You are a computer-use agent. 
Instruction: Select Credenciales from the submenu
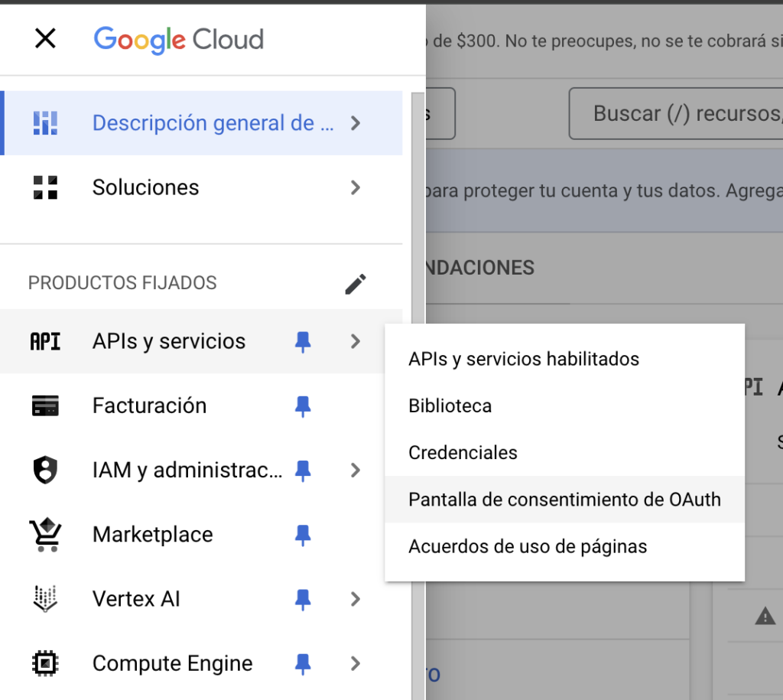462,452
